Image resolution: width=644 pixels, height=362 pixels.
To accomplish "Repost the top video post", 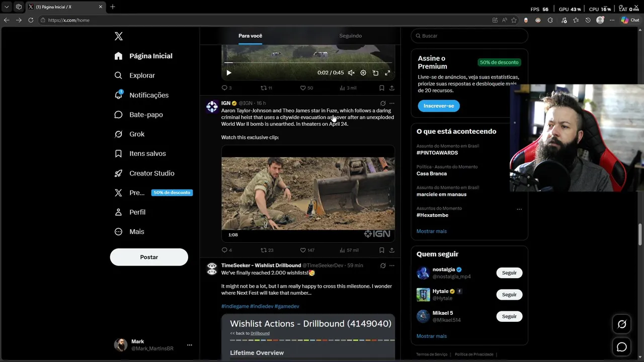I will pyautogui.click(x=266, y=88).
